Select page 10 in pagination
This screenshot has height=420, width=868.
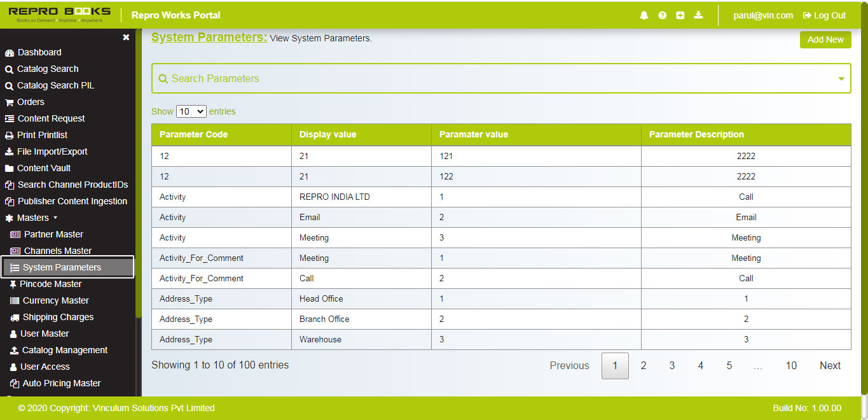click(x=791, y=365)
